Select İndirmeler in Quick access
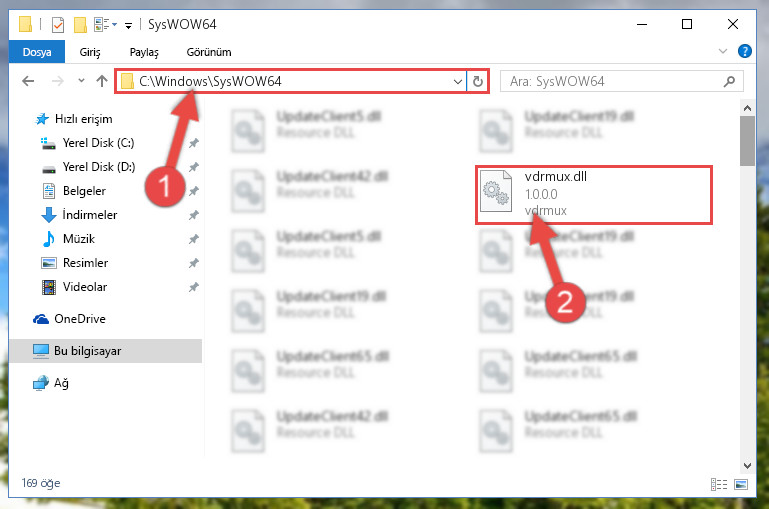 [x=90, y=215]
